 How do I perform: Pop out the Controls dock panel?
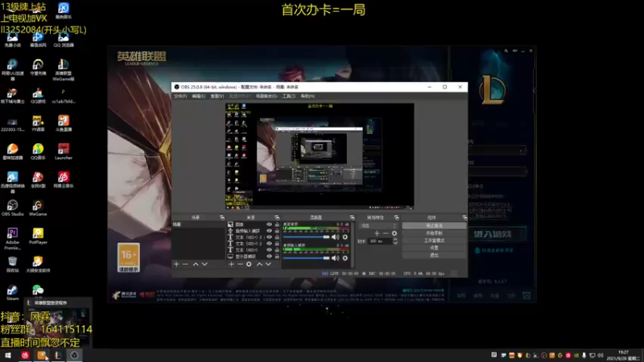pyautogui.click(x=464, y=217)
